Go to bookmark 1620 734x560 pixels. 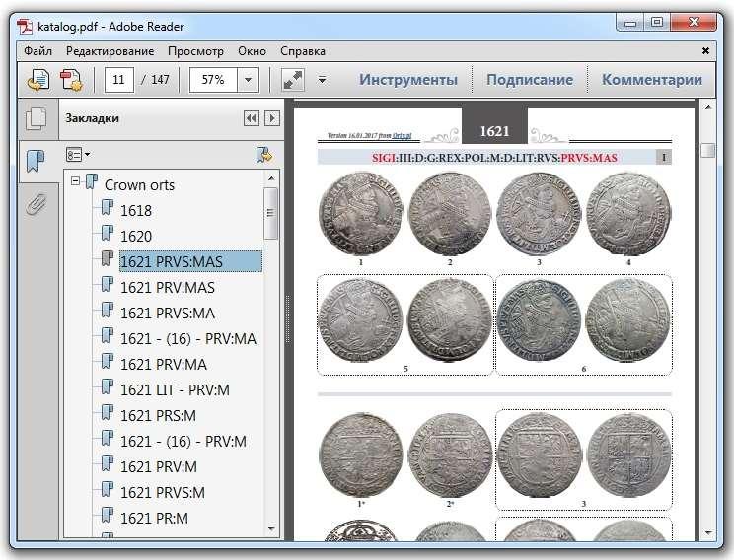tap(136, 236)
